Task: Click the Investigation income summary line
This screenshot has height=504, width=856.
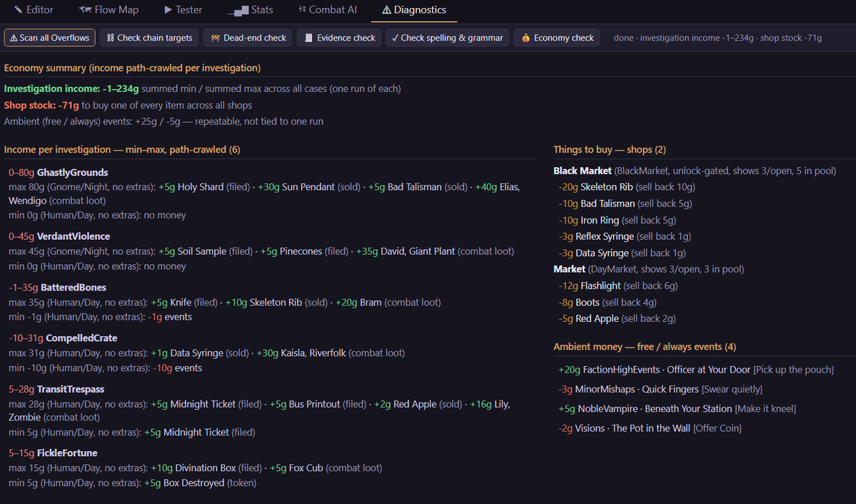Action: coord(202,89)
